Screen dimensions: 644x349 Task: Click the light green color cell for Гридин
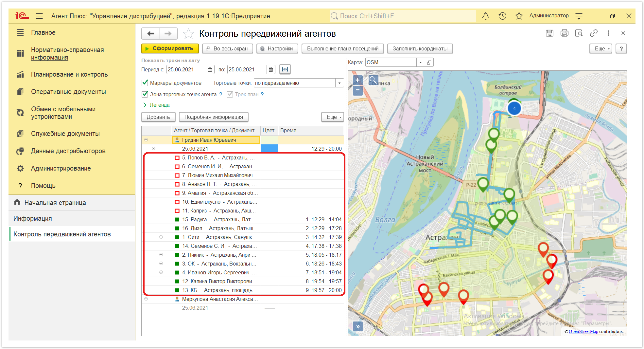[269, 140]
